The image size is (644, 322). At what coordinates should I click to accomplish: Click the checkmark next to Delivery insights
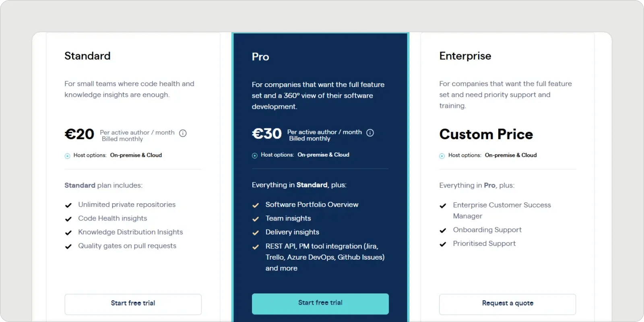coord(256,233)
